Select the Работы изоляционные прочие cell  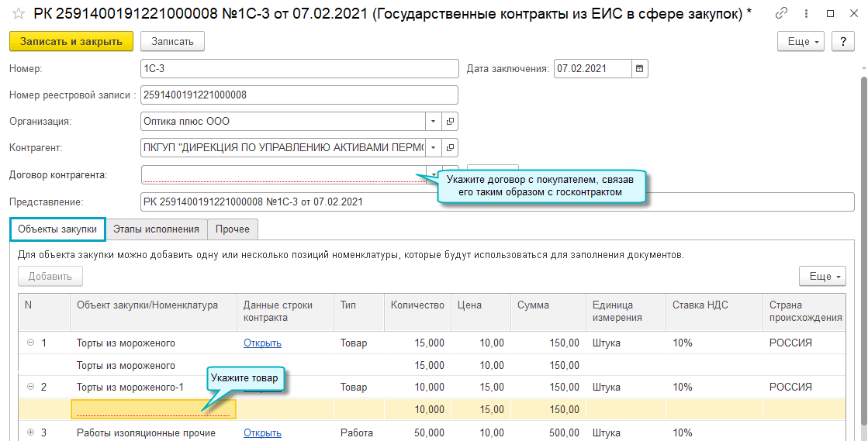click(154, 432)
